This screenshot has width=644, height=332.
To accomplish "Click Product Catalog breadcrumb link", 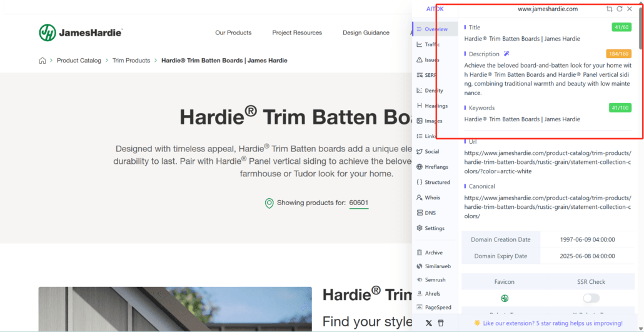I will (79, 61).
